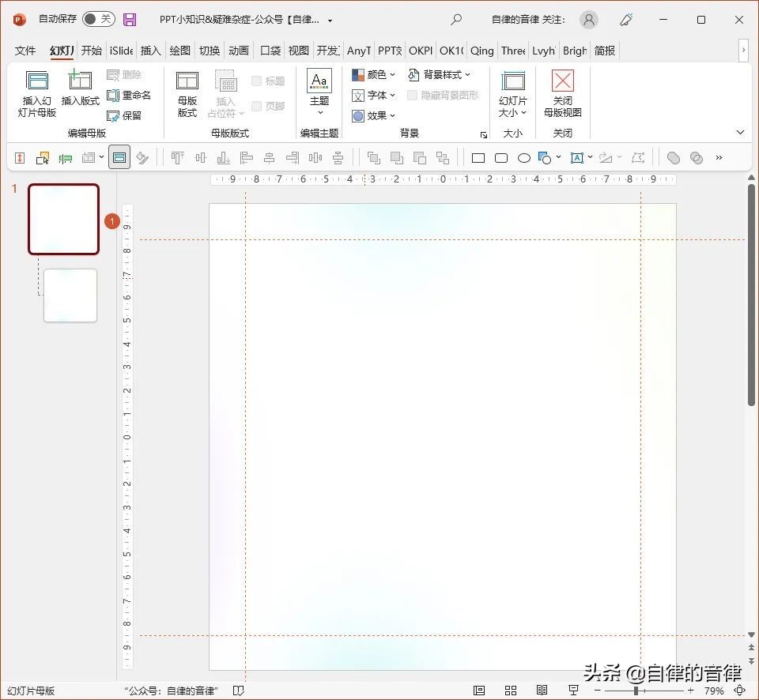The image size is (759, 700).
Task: Select the Rectangle shape tool
Action: pyautogui.click(x=478, y=157)
